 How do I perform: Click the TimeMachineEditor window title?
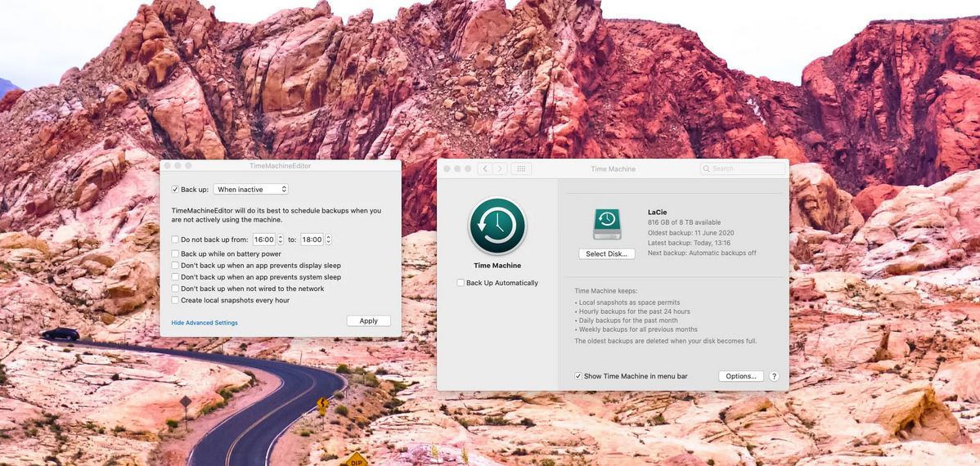[x=280, y=166]
